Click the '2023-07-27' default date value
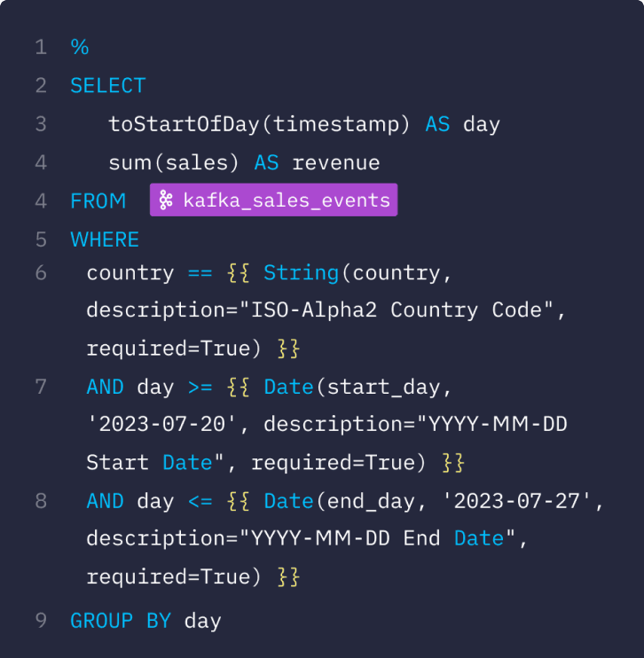Viewport: 644px width, 658px height. (x=517, y=501)
